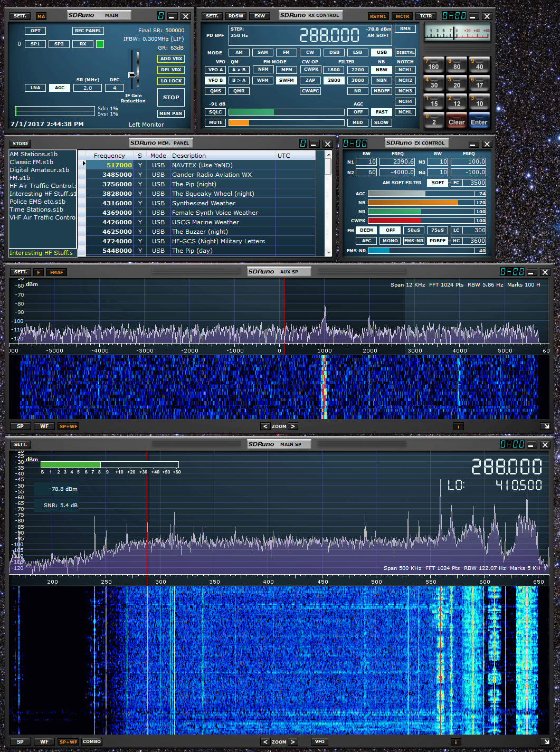Click the green indicator next to RX button
560x752 pixels.
(100, 44)
